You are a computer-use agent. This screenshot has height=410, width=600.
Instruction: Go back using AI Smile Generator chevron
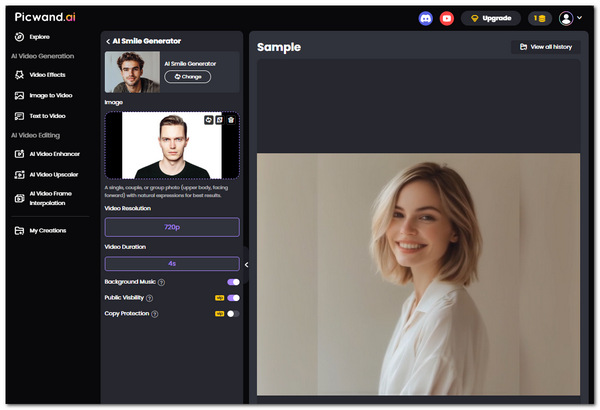[108, 41]
